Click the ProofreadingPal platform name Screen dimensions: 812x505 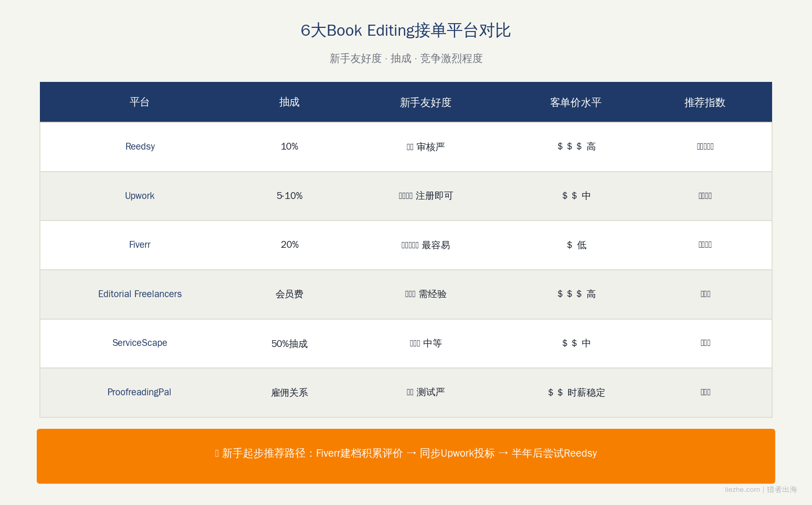click(x=139, y=392)
